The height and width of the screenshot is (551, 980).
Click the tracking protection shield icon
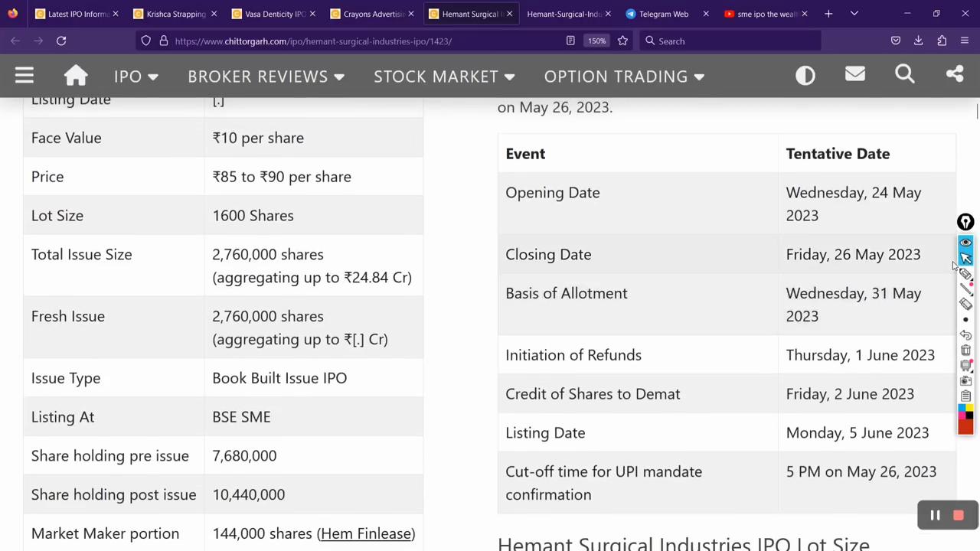pos(146,41)
